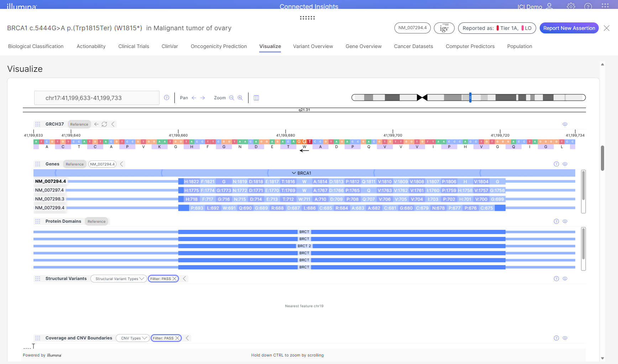Click the Report New Assertion button
This screenshot has width=618, height=364.
(x=569, y=28)
